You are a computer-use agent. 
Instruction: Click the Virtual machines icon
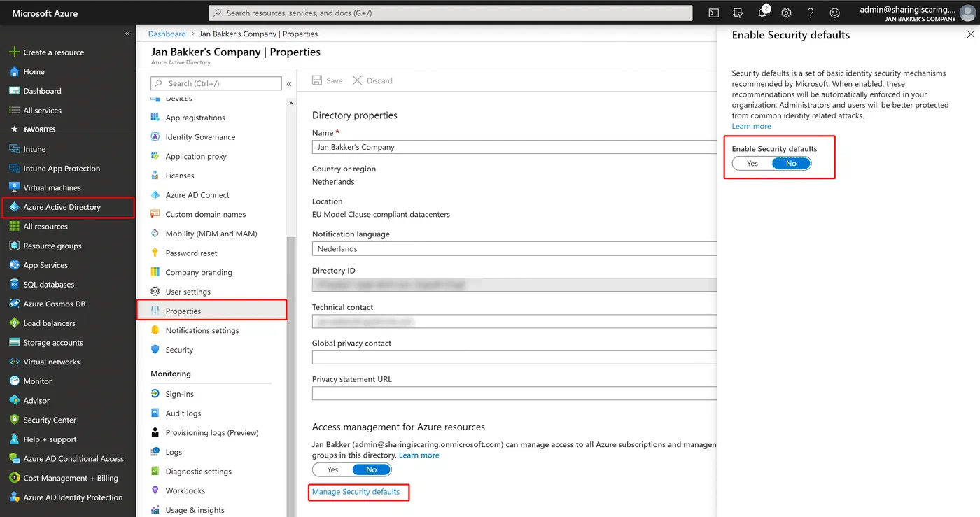pos(14,187)
